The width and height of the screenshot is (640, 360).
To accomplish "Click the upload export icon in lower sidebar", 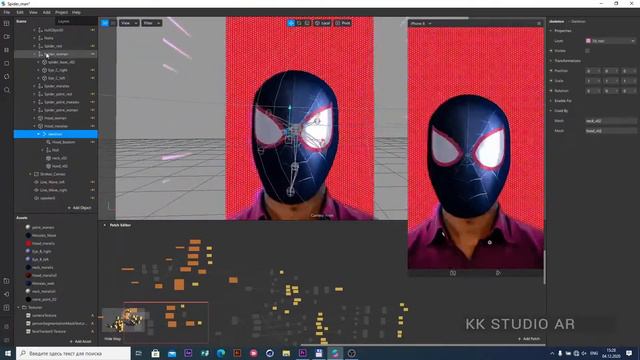I will point(7,307).
